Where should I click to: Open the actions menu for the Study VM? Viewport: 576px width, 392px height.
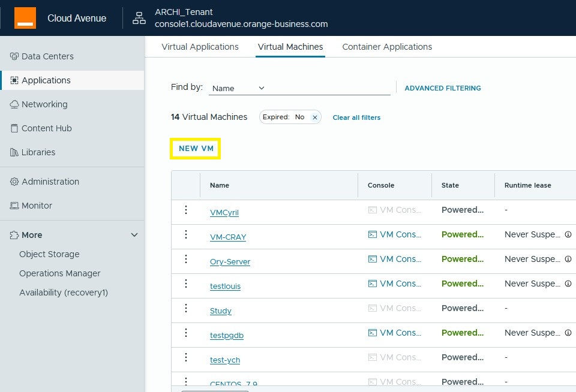tap(186, 308)
